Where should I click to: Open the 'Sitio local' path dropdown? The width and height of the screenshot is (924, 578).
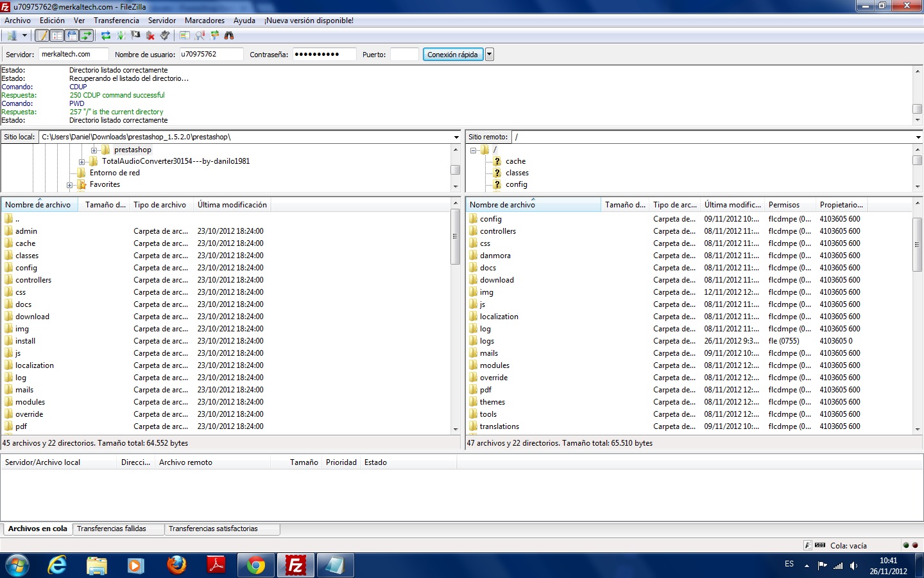456,137
